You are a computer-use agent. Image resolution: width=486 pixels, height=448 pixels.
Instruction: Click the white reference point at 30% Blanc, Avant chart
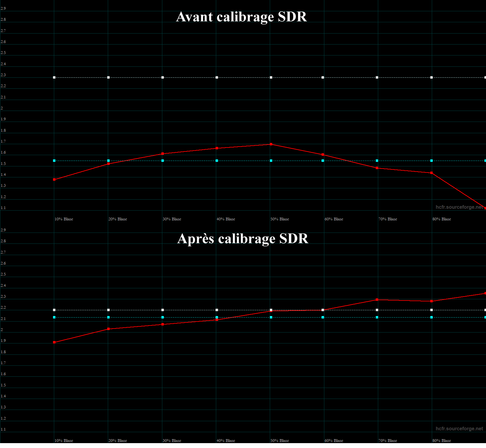(163, 77)
